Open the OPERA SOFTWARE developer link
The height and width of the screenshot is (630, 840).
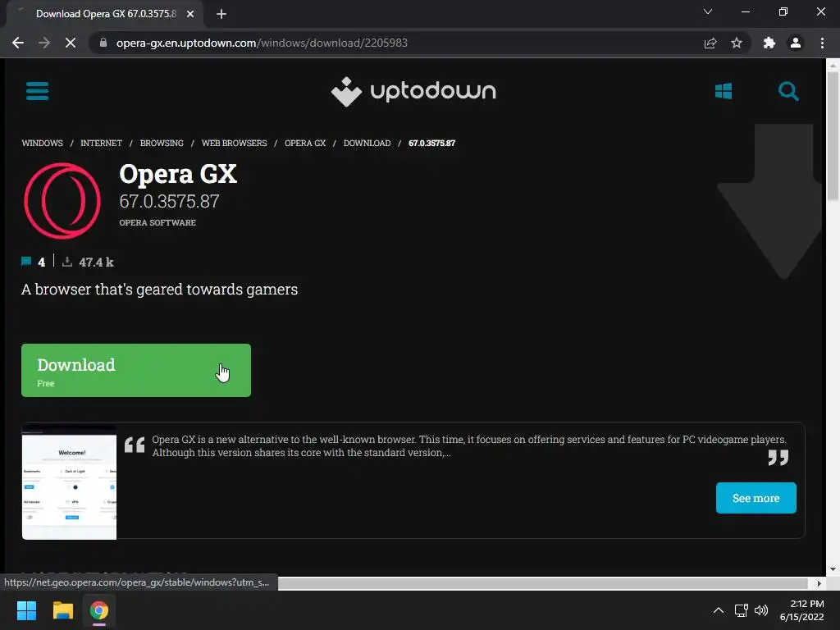pyautogui.click(x=157, y=222)
